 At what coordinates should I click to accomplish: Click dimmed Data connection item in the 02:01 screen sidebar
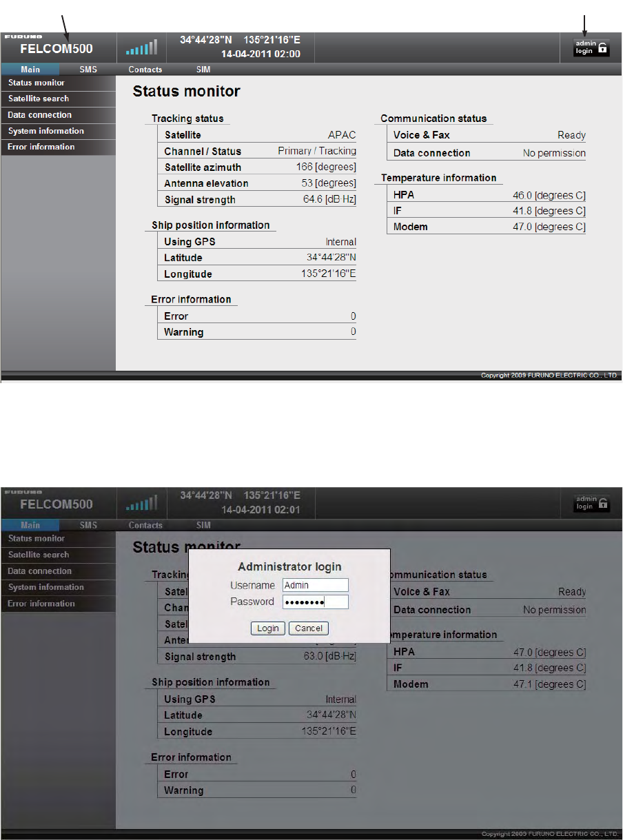click(x=57, y=571)
